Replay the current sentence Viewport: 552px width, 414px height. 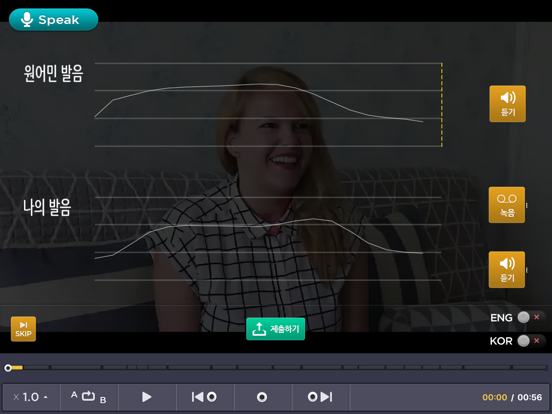click(x=262, y=397)
